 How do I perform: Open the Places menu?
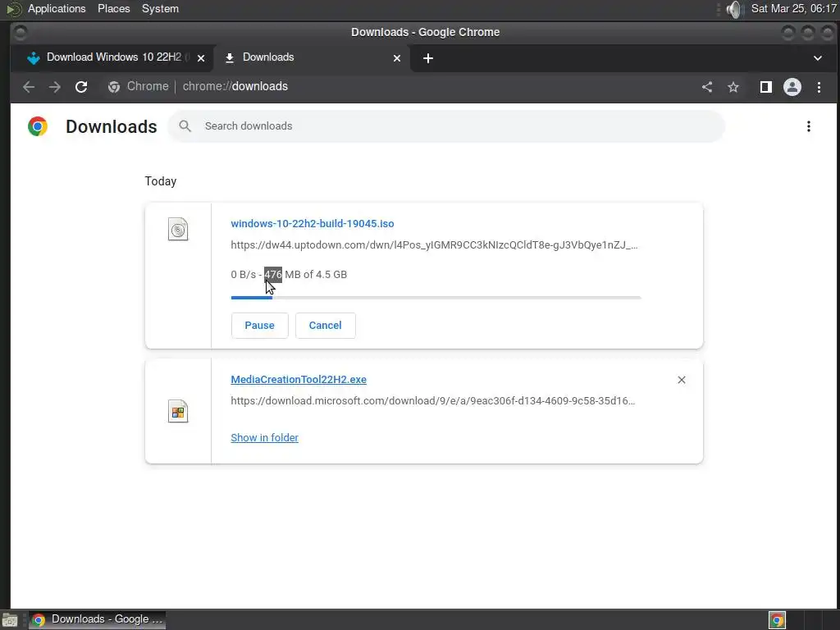113,8
